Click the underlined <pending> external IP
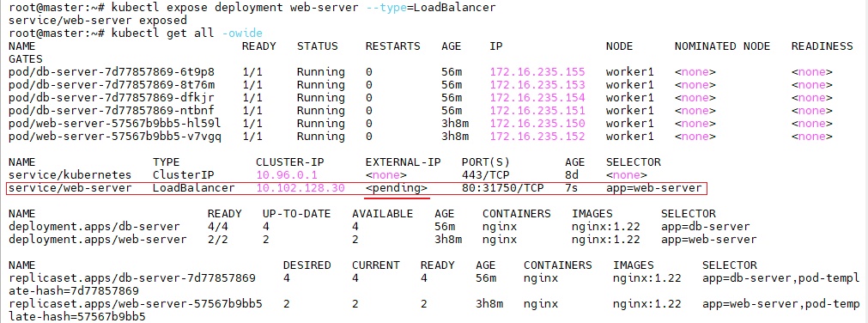868x323 pixels. click(x=397, y=188)
